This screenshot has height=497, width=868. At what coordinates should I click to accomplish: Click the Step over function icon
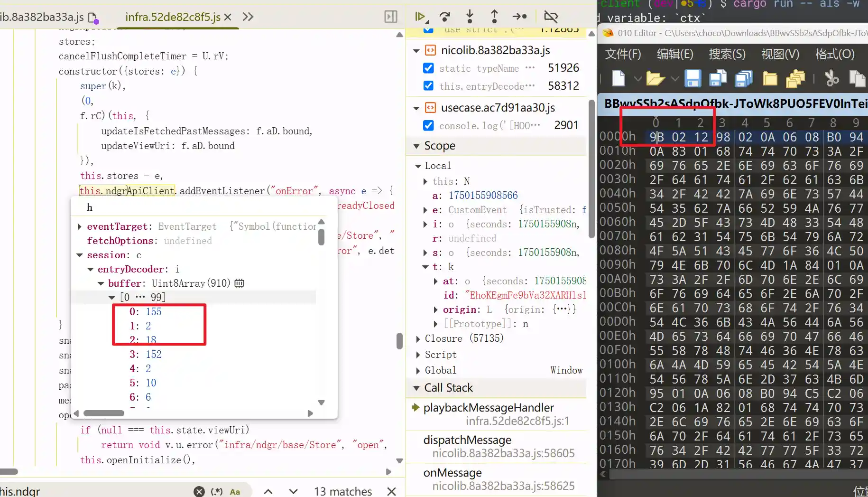[x=444, y=17]
